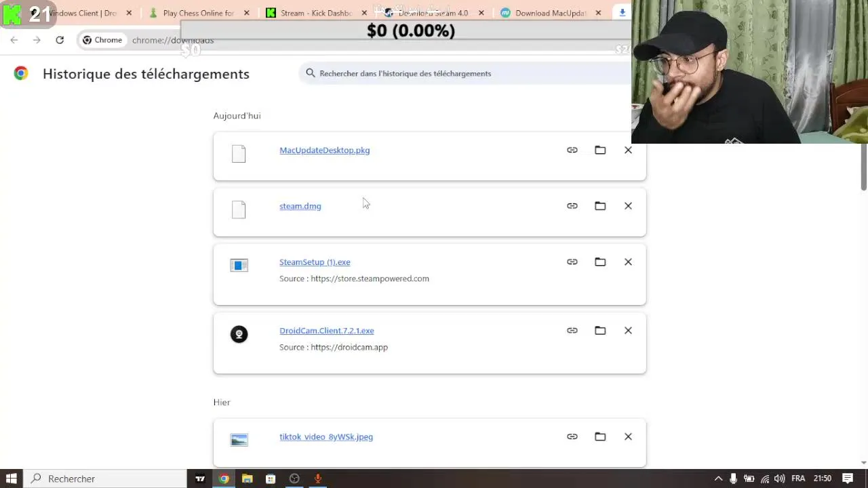Open the tiktok_video_8yWSk.jpeg file link

tap(326, 437)
